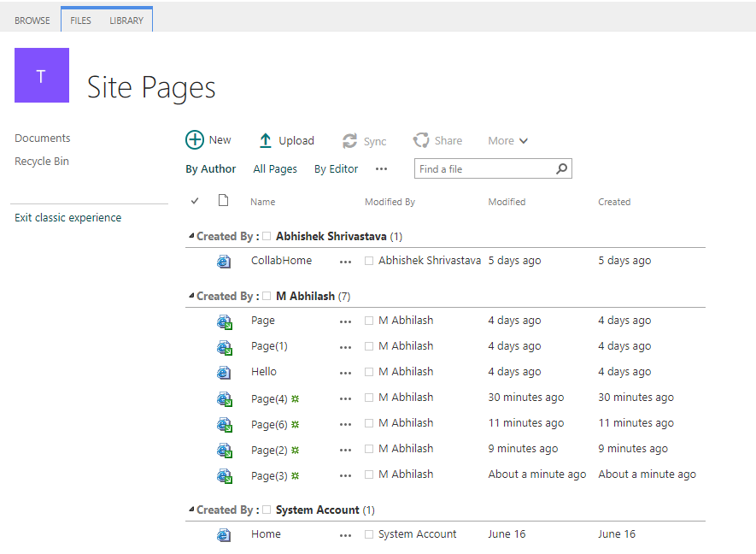
Task: Open the ellipsis menu for Hello
Action: (345, 373)
